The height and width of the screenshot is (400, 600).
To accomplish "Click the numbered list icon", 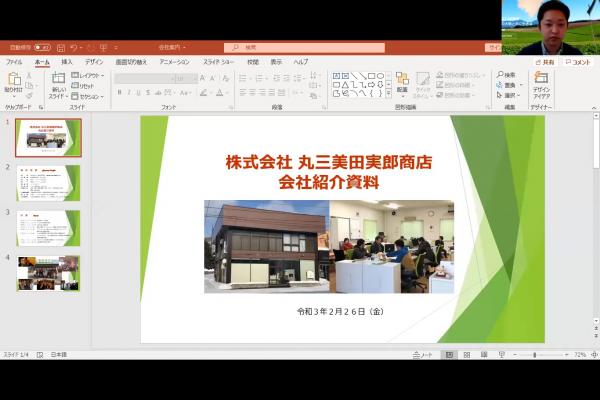I will tap(259, 78).
